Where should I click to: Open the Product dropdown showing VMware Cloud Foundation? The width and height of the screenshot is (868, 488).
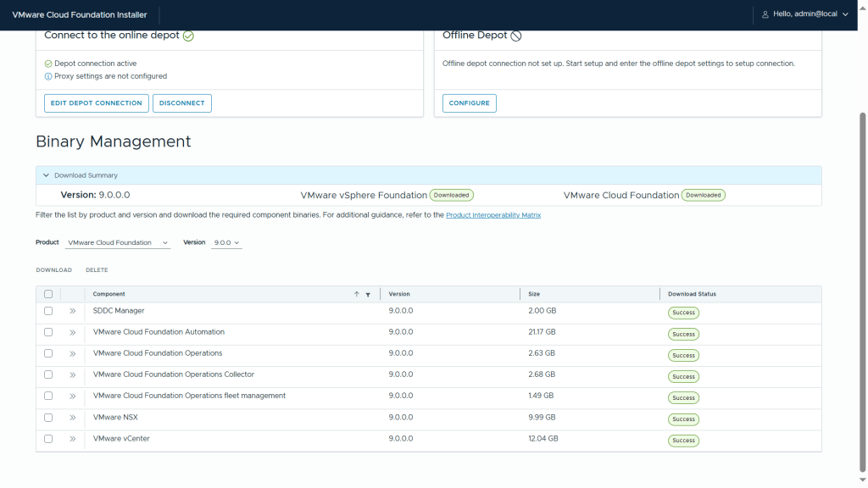pyautogui.click(x=118, y=243)
